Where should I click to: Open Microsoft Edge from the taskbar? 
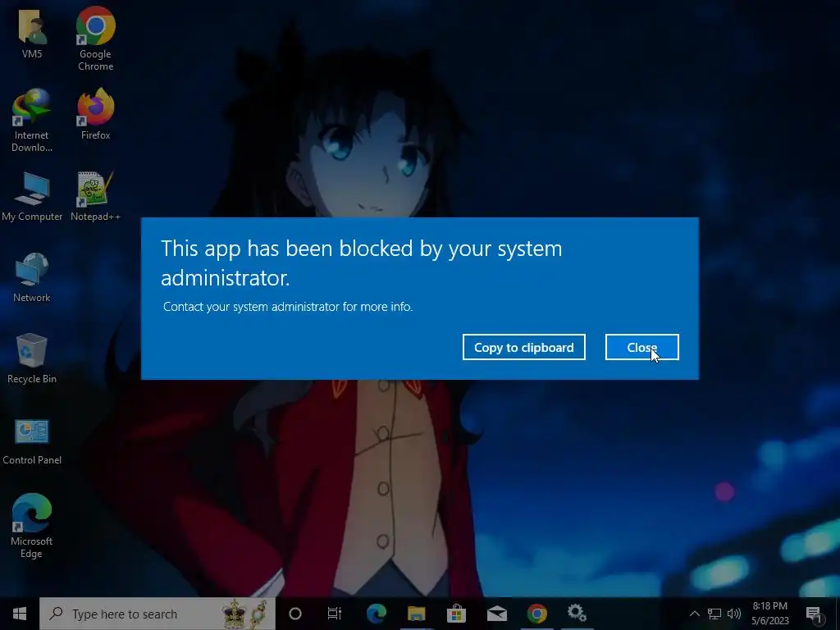377,614
